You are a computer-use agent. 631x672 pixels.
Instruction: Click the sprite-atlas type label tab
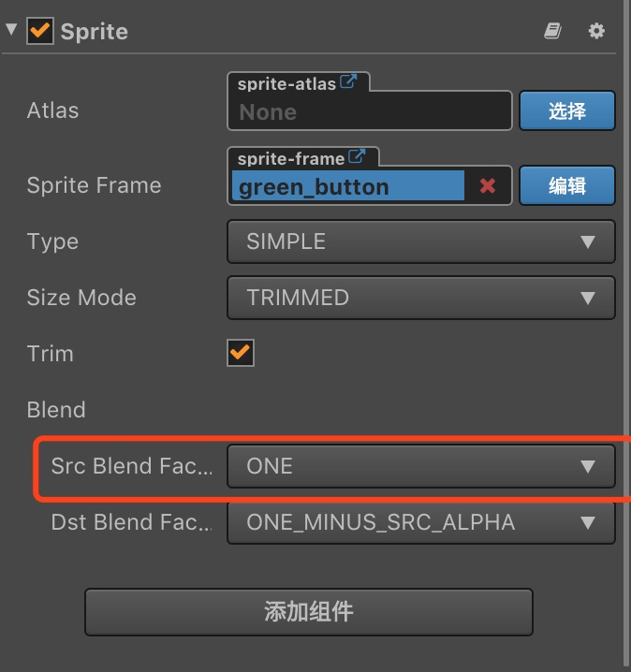[286, 83]
